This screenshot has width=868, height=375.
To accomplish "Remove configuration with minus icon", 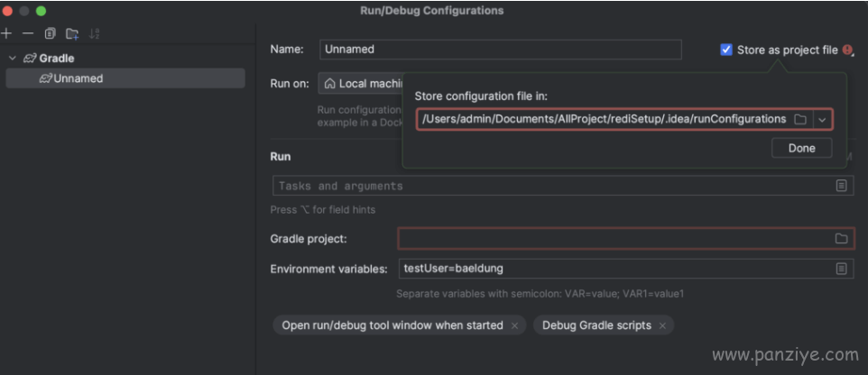I will [x=28, y=33].
